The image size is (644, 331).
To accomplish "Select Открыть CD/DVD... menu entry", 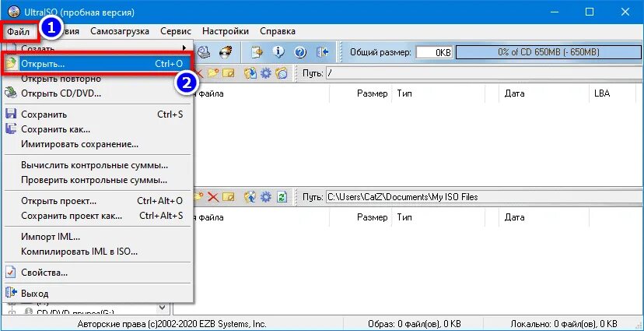I will click(x=99, y=93).
